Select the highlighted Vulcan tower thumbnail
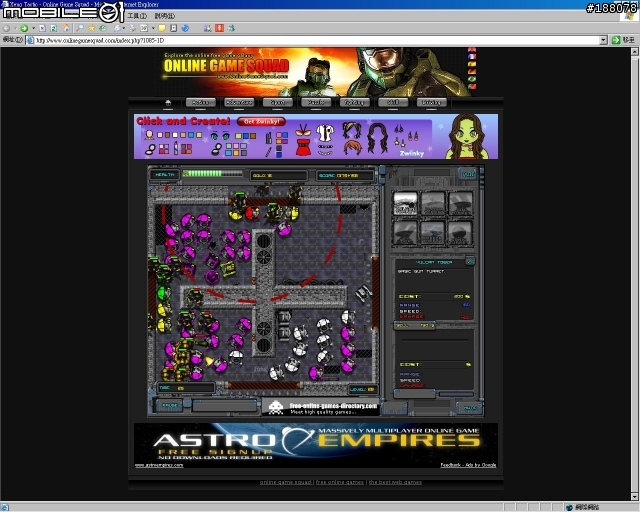Image resolution: width=640 pixels, height=512 pixels. [x=405, y=203]
